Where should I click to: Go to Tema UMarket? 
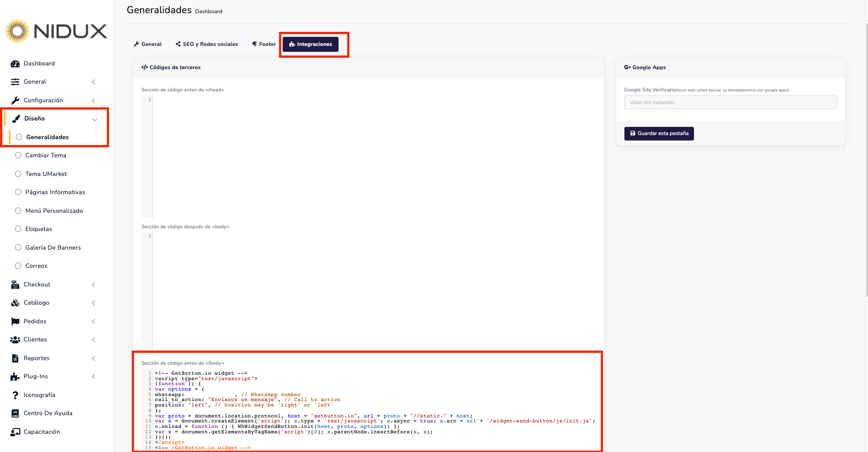coord(46,174)
